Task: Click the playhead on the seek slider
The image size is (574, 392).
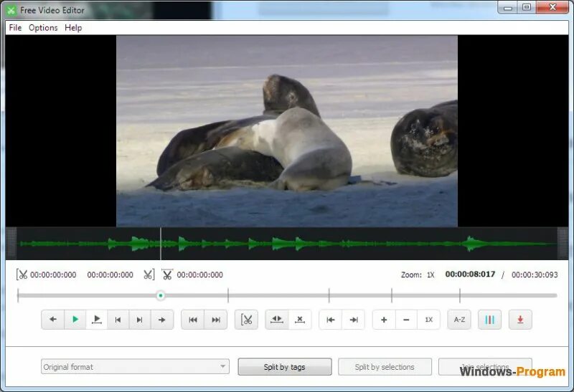Action: tap(160, 295)
